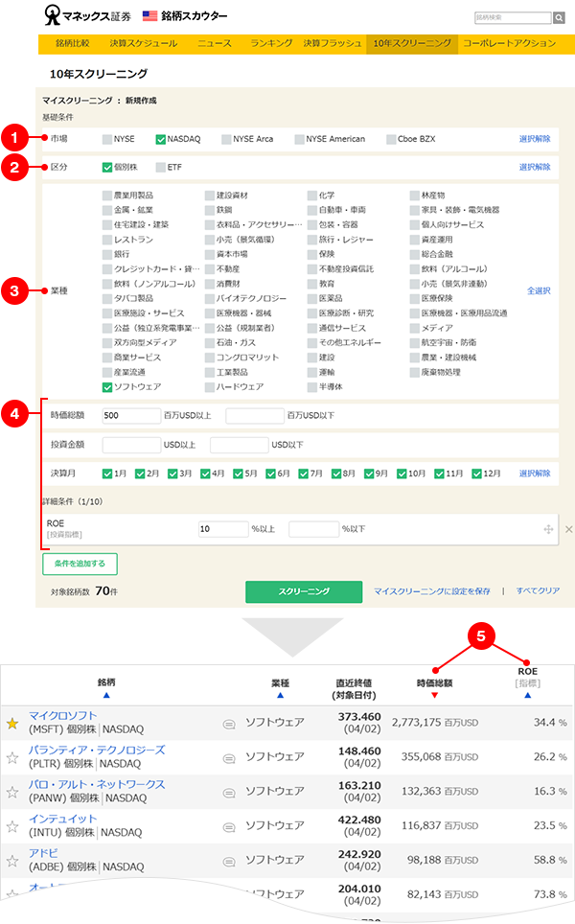Click the ROE minimum field showing 10
The image size is (575, 924).
(x=223, y=529)
